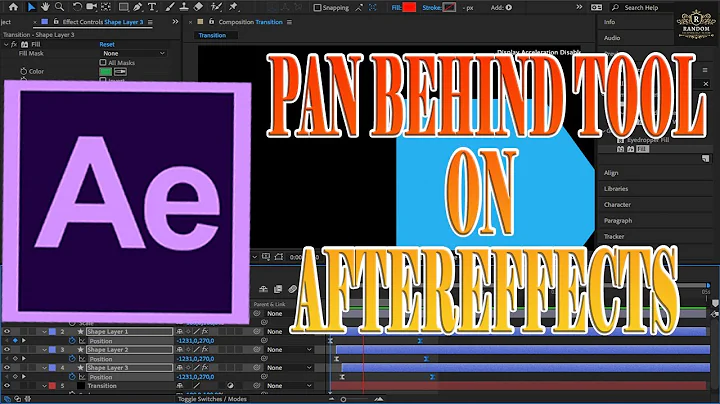Open the parent dropdown for Shape Layer 3
Screen dimensions: 720x404
[289, 368]
